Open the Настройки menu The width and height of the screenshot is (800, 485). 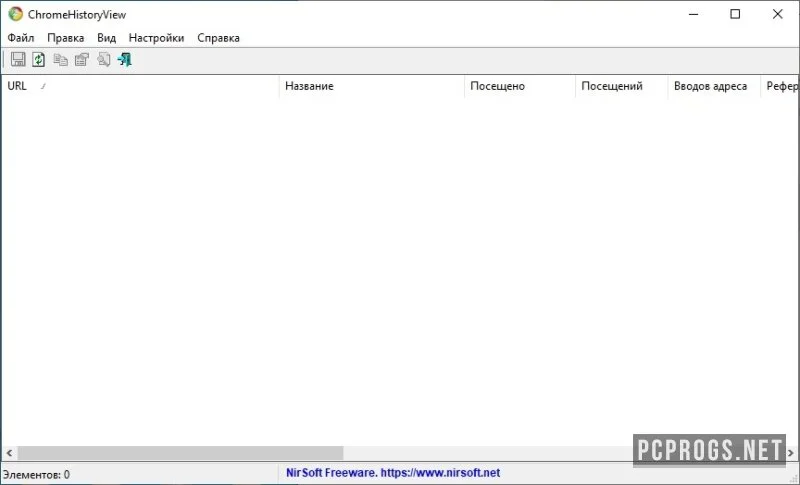pos(156,38)
